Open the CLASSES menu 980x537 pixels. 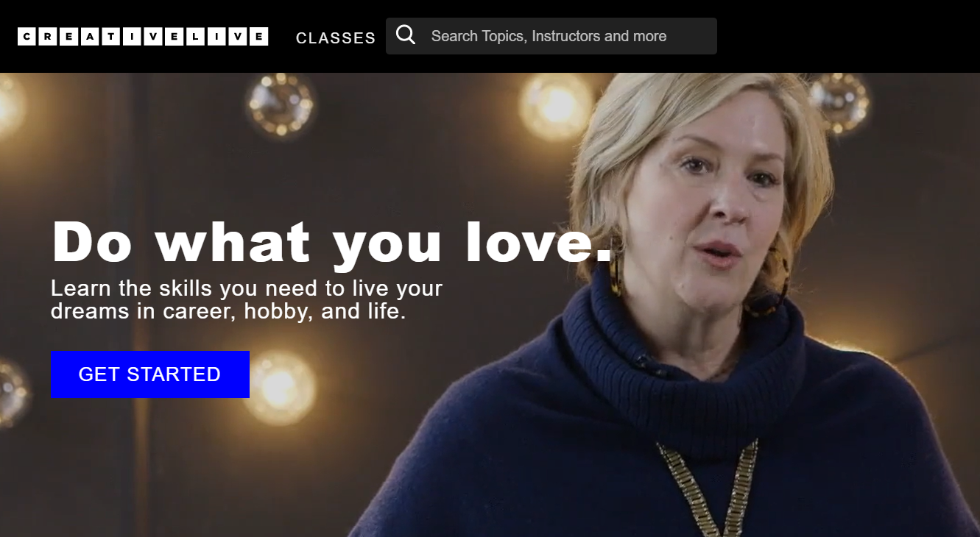click(x=336, y=38)
